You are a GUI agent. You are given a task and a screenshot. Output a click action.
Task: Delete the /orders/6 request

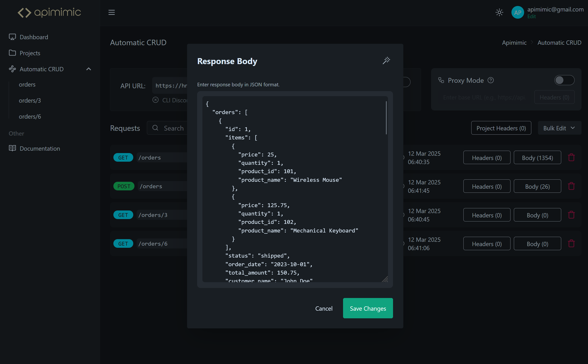click(571, 244)
